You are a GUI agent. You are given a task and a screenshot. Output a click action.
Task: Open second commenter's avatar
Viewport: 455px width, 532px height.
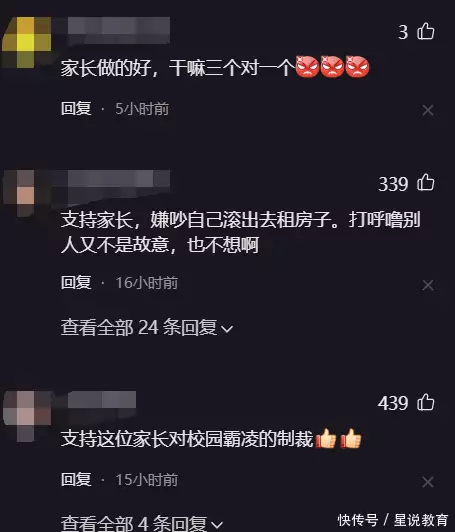tap(20, 193)
